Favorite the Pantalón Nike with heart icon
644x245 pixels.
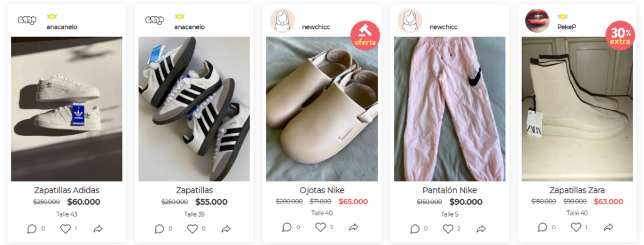point(448,229)
